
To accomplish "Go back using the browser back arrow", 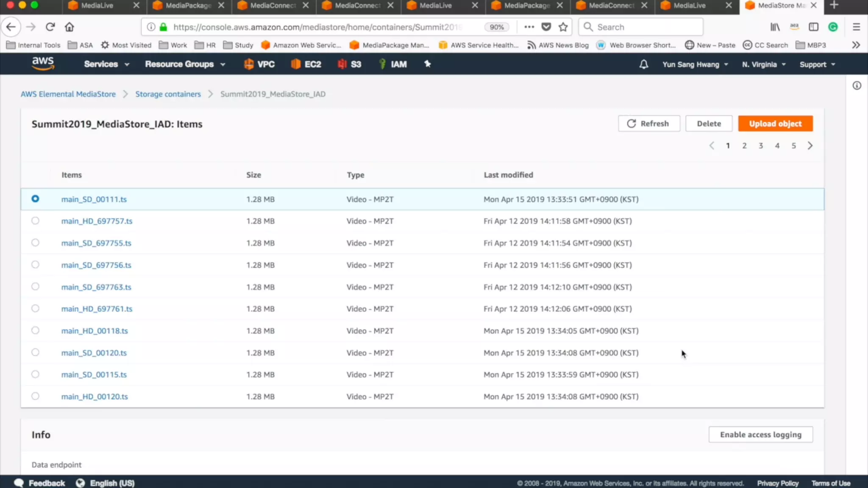I will click(x=11, y=27).
